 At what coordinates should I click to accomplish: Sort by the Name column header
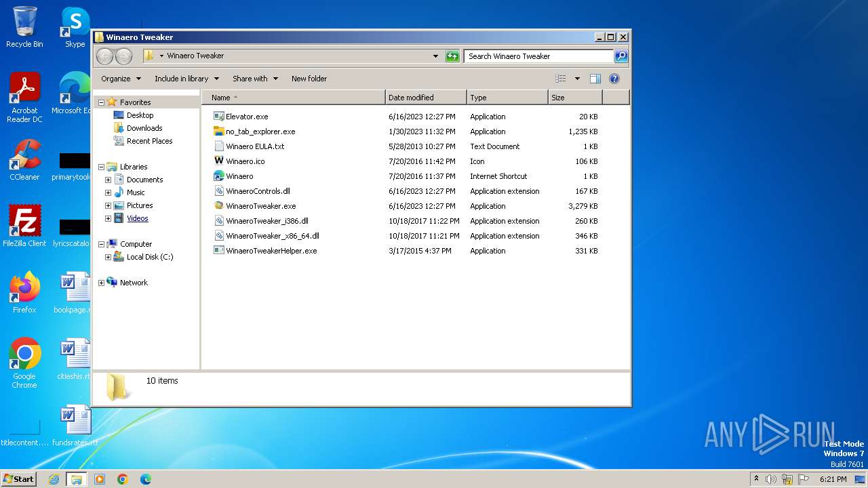294,98
